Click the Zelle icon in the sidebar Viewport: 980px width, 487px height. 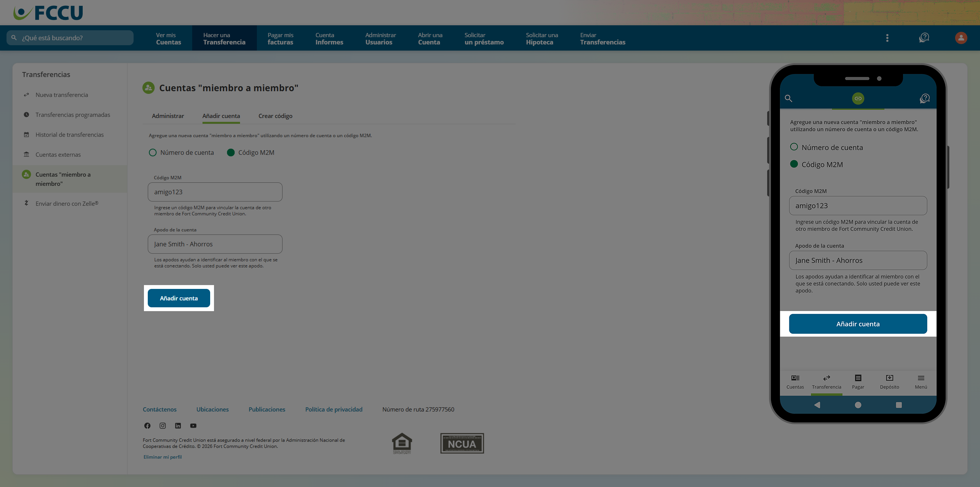(x=26, y=203)
